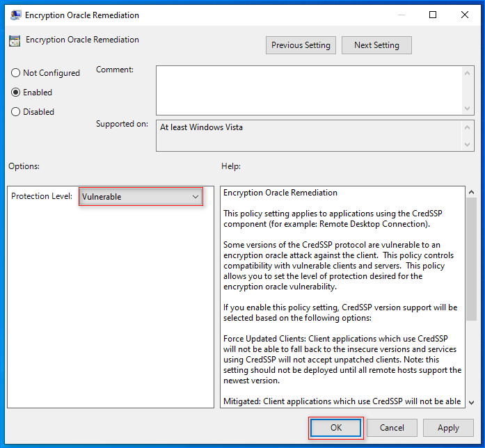The width and height of the screenshot is (485, 448).
Task: Click the Apply button
Action: click(x=448, y=428)
